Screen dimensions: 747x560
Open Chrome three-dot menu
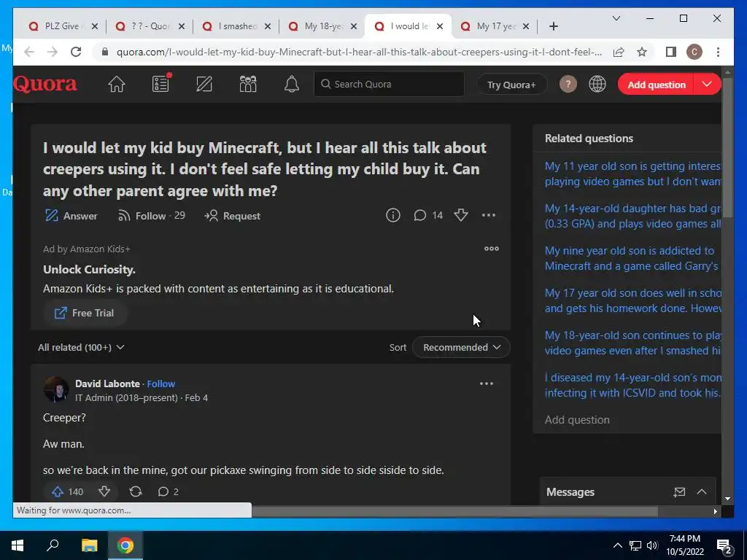click(x=718, y=52)
